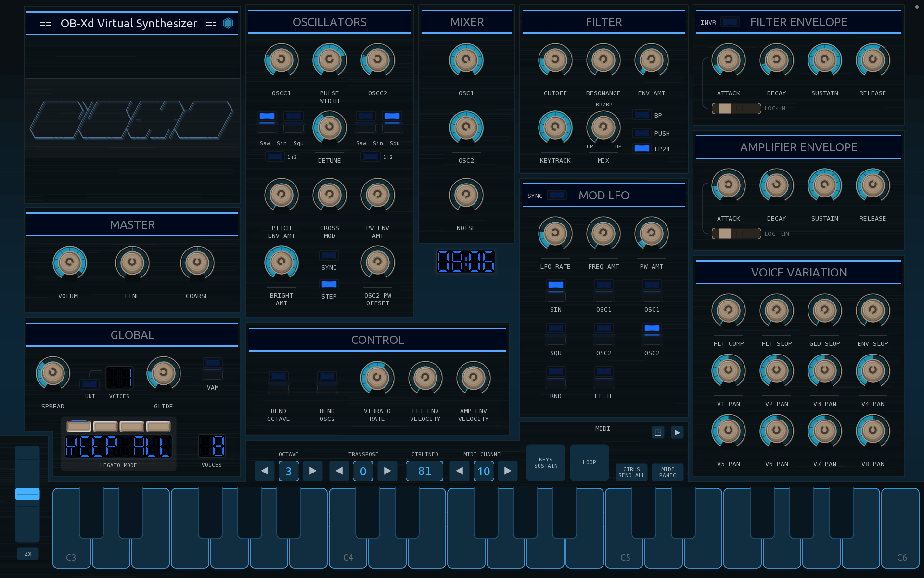This screenshot has width=924, height=578.
Task: Click the MIDI play arrow icon
Action: 677,433
